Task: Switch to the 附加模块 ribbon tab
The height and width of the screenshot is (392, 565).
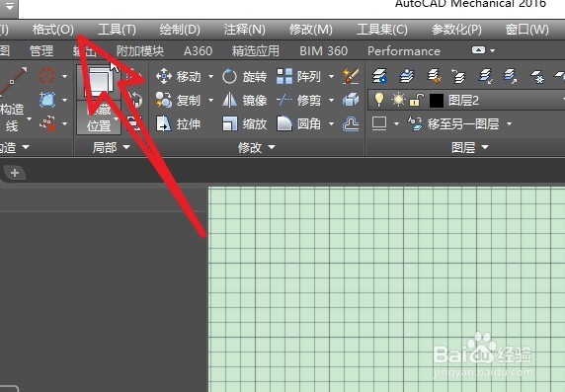Action: tap(140, 50)
